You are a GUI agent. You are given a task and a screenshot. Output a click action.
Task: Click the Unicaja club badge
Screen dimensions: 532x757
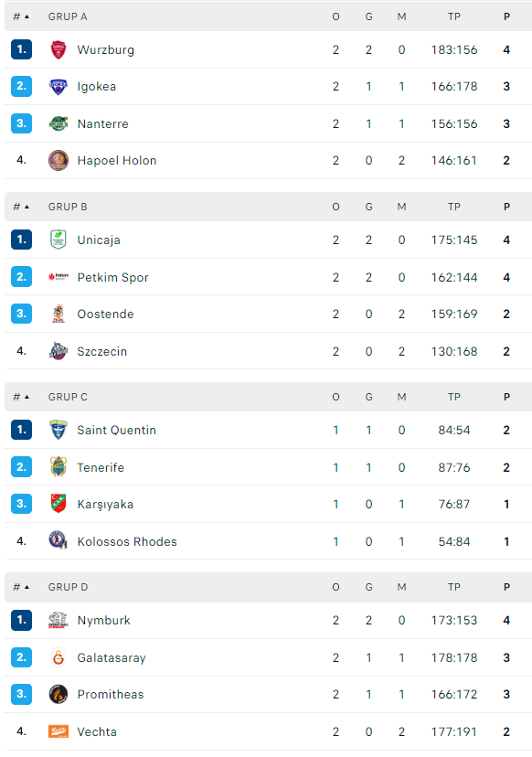click(x=59, y=240)
